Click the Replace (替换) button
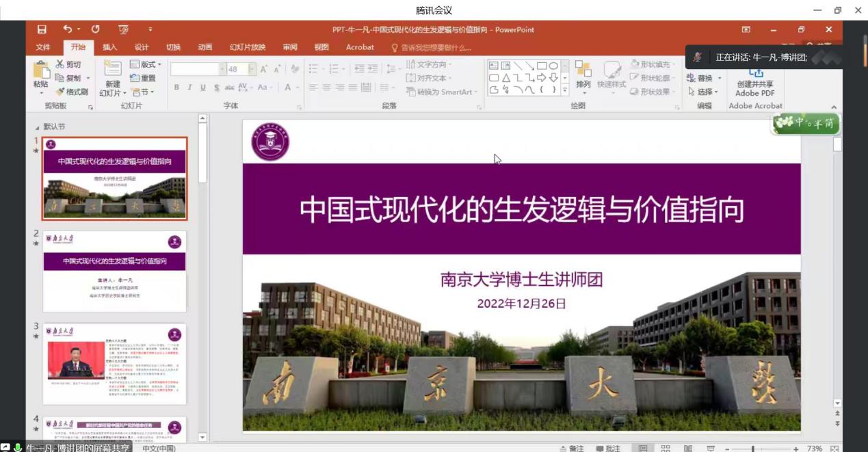Viewport: 868px width, 452px height. click(x=704, y=78)
